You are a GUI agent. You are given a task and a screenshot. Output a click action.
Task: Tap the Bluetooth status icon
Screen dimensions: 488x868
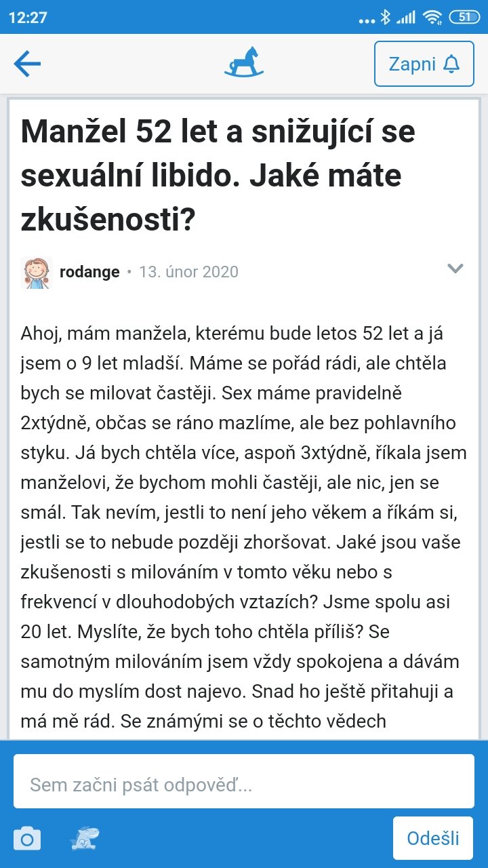(x=385, y=17)
